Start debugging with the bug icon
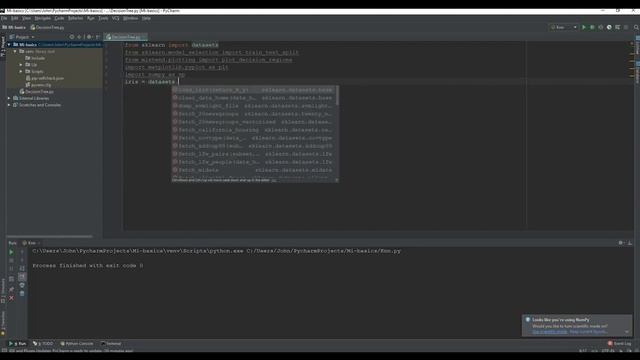The image size is (640, 360). 592,27
